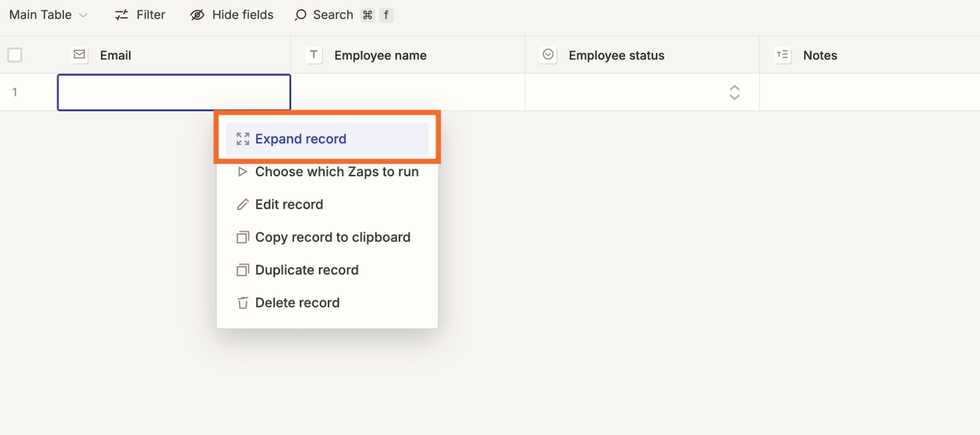Click the Email column header
The image size is (980, 435).
pyautogui.click(x=174, y=55)
